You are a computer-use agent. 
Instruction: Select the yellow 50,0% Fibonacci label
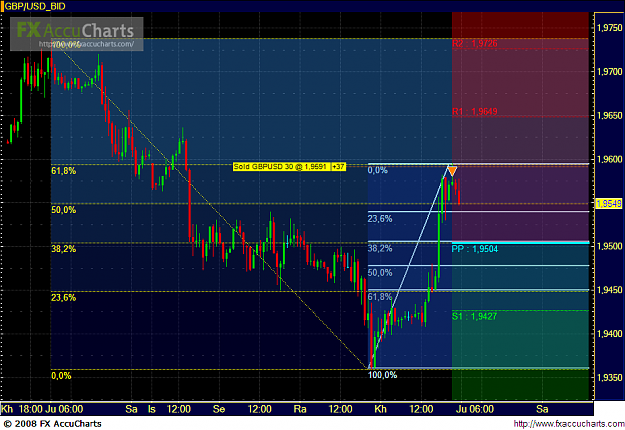pos(63,210)
